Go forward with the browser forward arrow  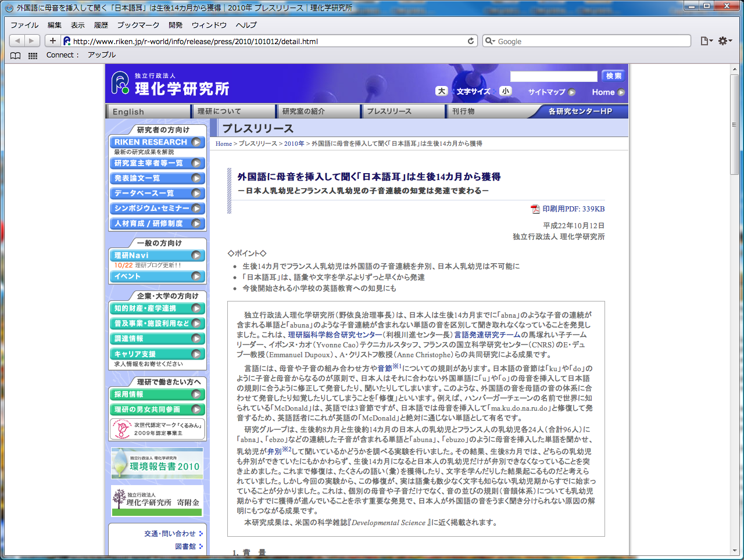(33, 41)
